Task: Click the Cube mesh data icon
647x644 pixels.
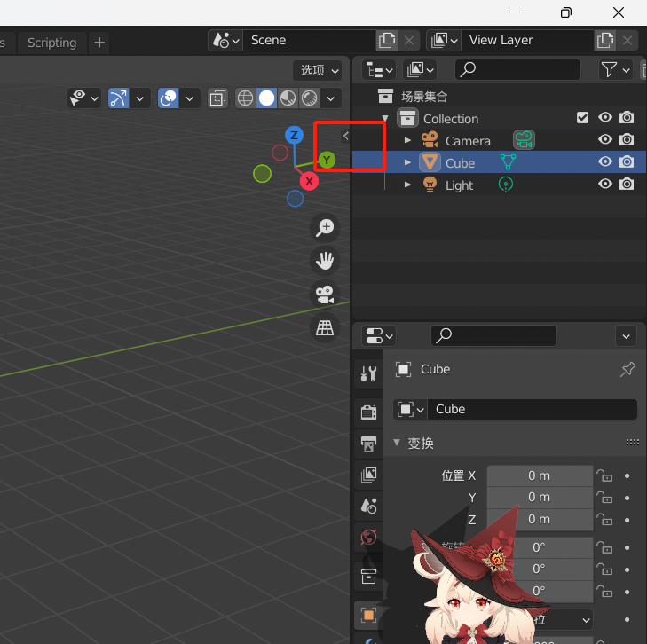Action: (508, 162)
